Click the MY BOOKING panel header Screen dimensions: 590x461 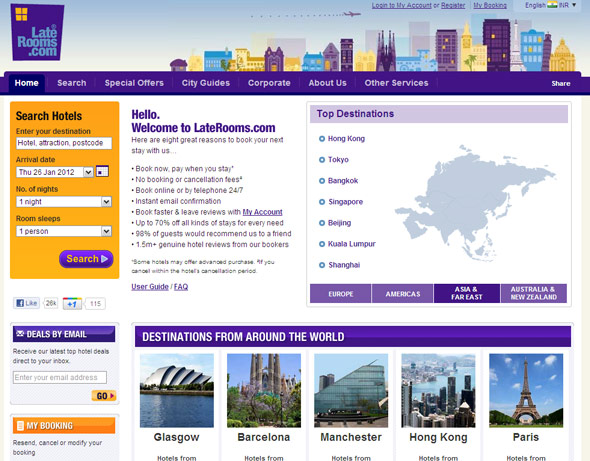coord(64,426)
